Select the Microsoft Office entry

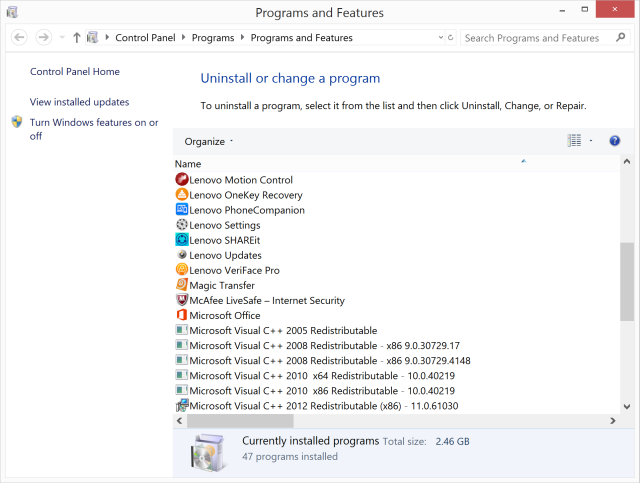click(224, 315)
